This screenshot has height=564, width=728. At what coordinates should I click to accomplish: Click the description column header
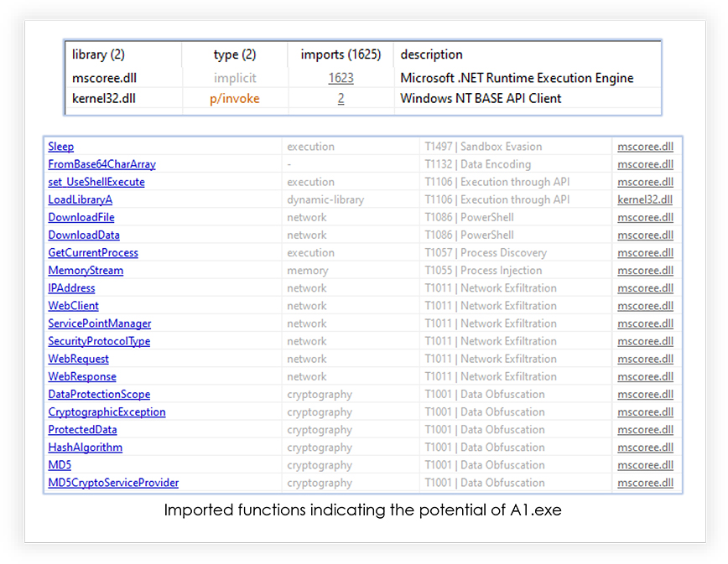[x=431, y=54]
